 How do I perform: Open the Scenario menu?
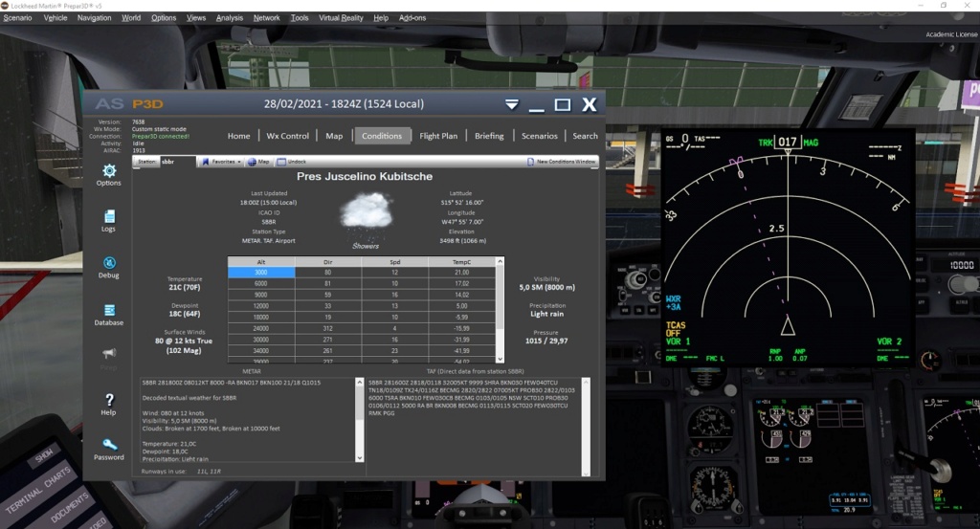pos(17,17)
